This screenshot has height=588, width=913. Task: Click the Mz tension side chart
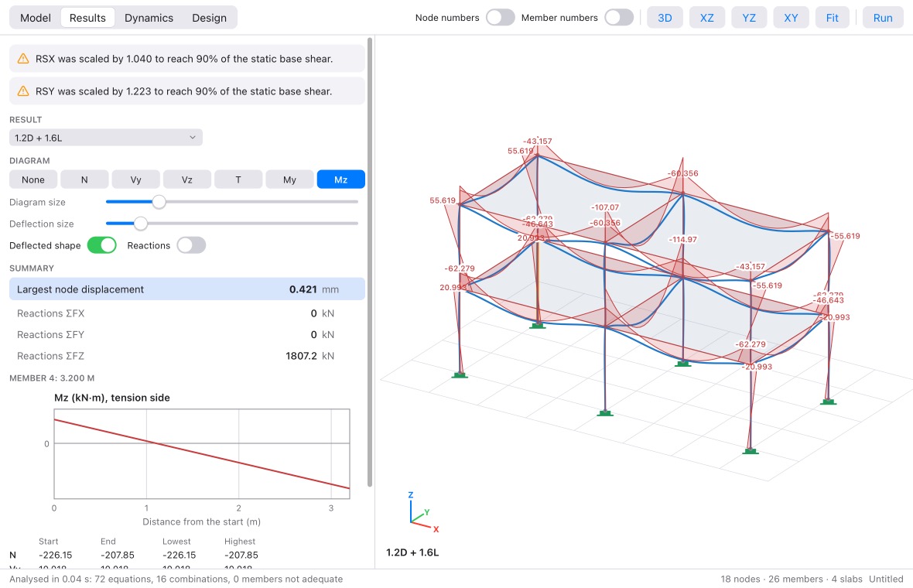point(201,453)
